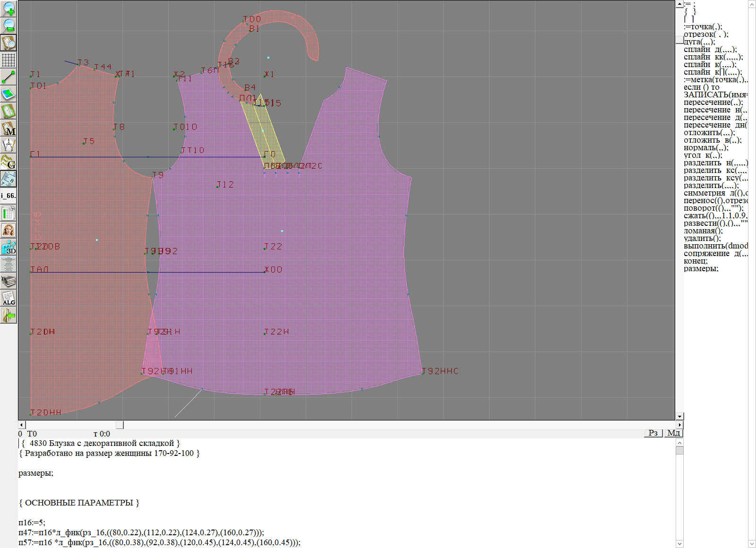This screenshot has width=756, height=548.
Task: Click the green arrow exit icon
Action: click(x=9, y=315)
